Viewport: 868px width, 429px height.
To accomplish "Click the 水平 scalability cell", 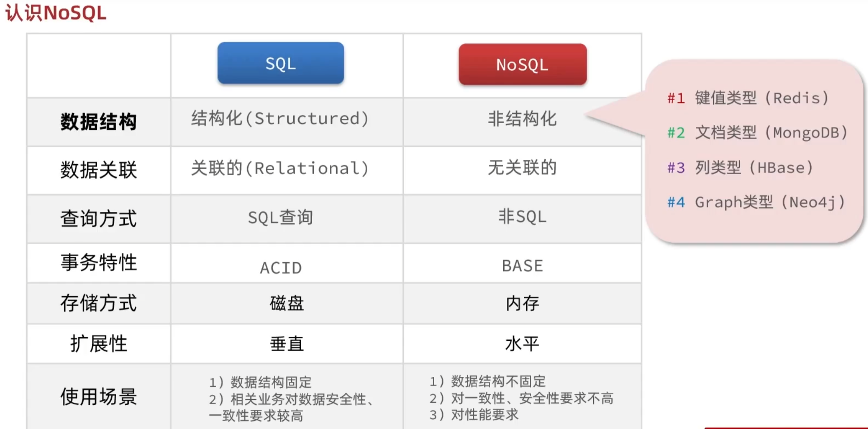I will coord(522,344).
